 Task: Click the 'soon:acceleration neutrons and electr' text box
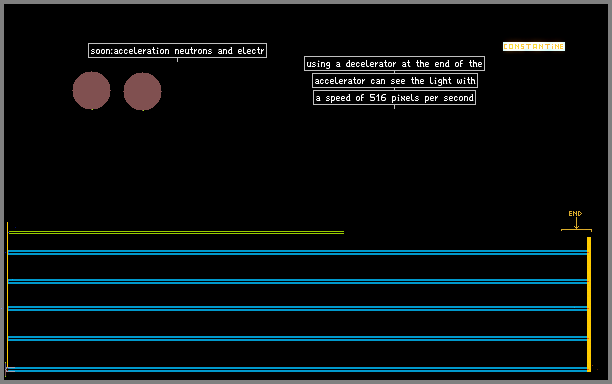pyautogui.click(x=178, y=51)
